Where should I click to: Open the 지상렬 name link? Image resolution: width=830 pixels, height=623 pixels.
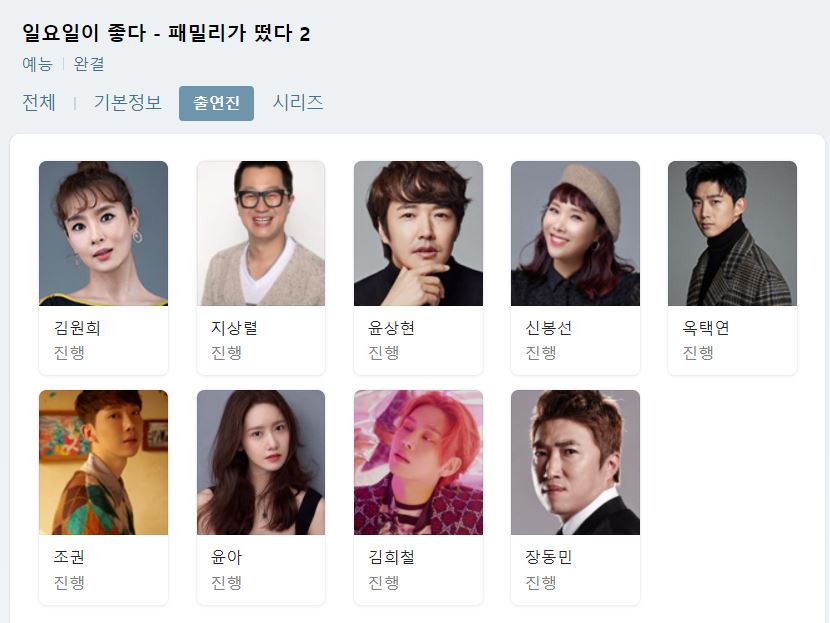tap(234, 328)
